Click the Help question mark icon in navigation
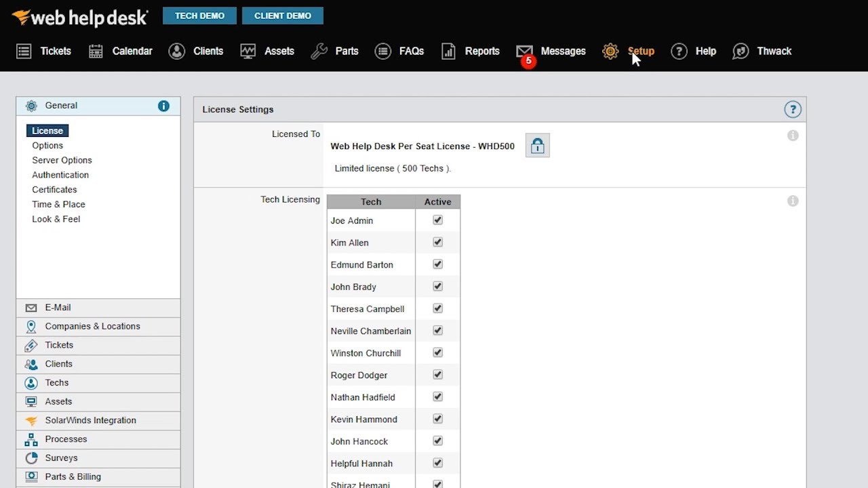Image resolution: width=868 pixels, height=488 pixels. click(679, 52)
